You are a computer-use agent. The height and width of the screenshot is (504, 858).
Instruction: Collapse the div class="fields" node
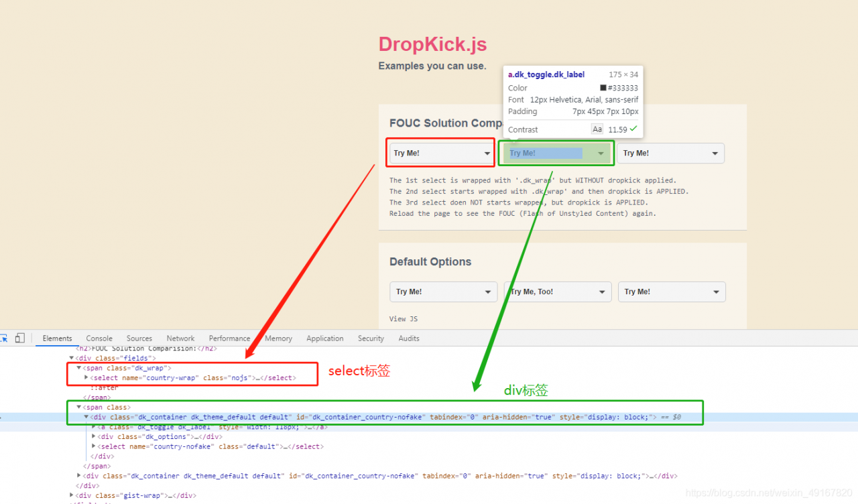(x=72, y=359)
